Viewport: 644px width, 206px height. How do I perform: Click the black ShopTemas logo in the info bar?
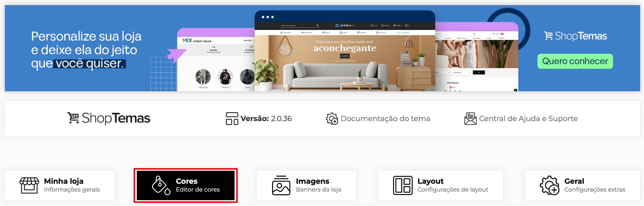coord(109,118)
